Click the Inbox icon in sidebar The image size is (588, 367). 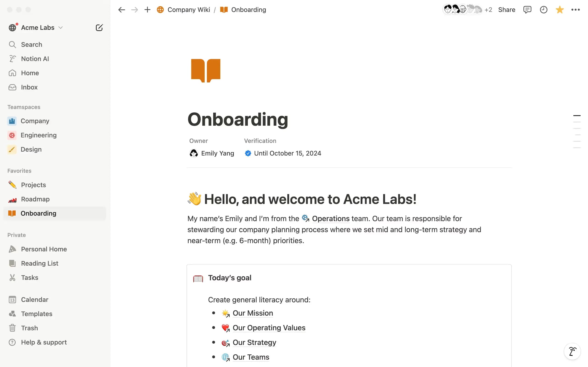[12, 87]
